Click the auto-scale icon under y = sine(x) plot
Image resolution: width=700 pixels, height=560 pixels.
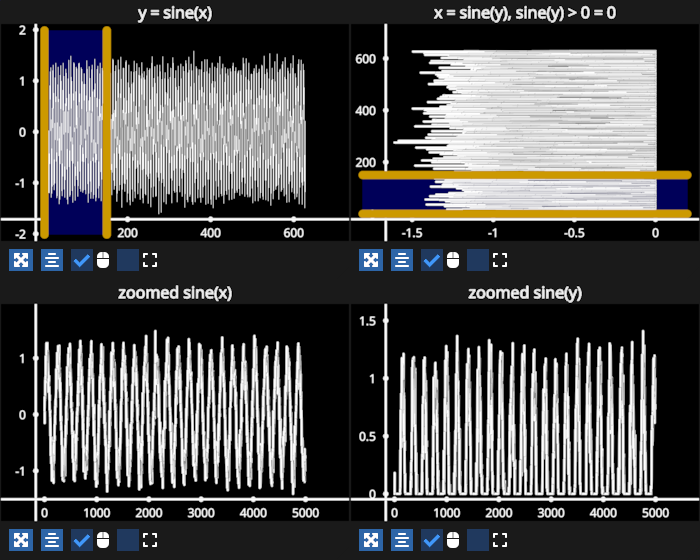coord(21,260)
